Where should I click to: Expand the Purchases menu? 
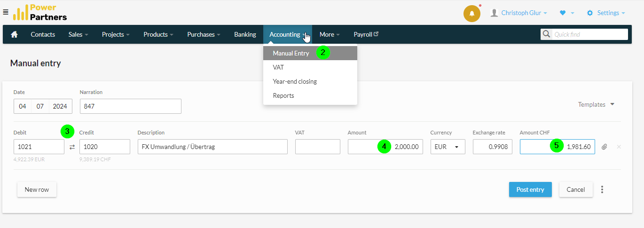204,34
